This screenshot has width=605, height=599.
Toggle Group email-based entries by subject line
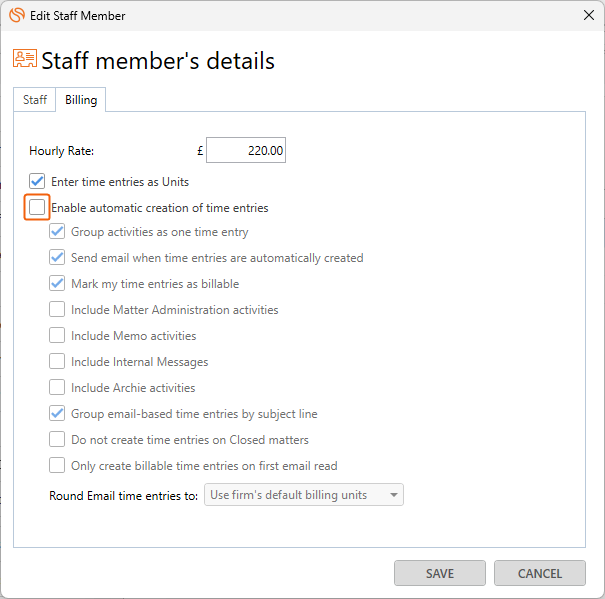[x=57, y=413]
